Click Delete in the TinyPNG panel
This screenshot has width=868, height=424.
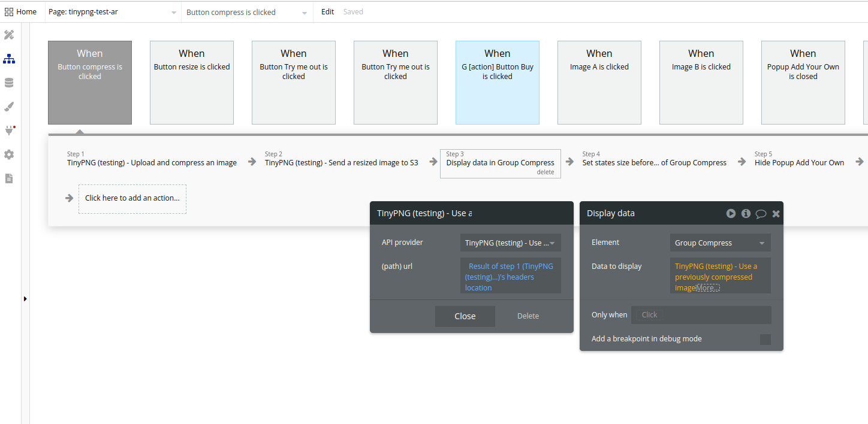pyautogui.click(x=528, y=316)
